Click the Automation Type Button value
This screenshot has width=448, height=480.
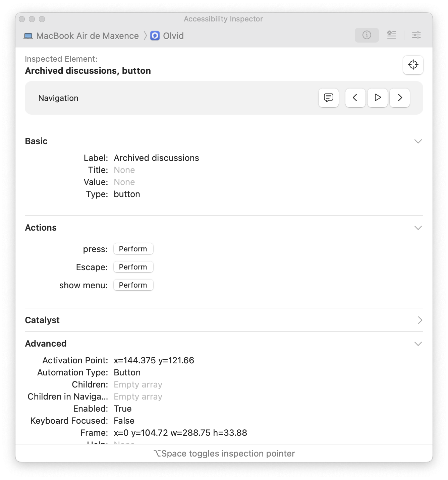(127, 372)
